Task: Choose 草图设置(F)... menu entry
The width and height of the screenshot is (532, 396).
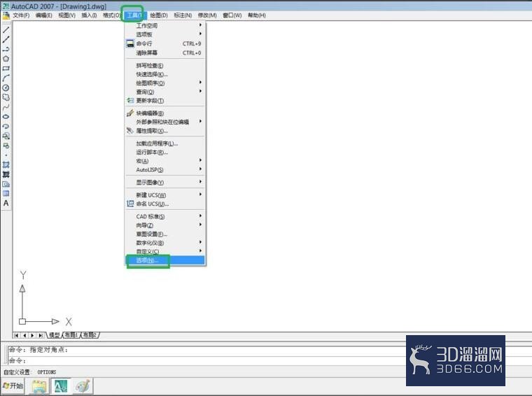Action: pos(165,234)
